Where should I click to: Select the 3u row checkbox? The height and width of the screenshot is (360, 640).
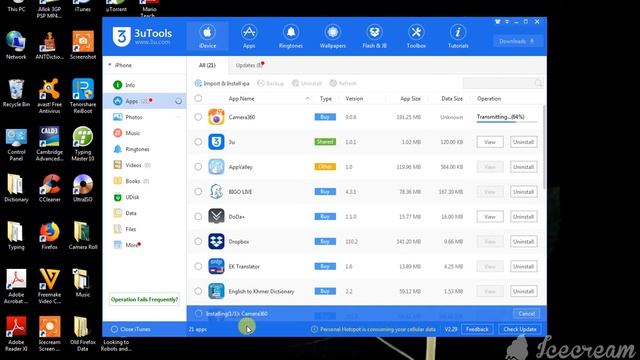(198, 142)
